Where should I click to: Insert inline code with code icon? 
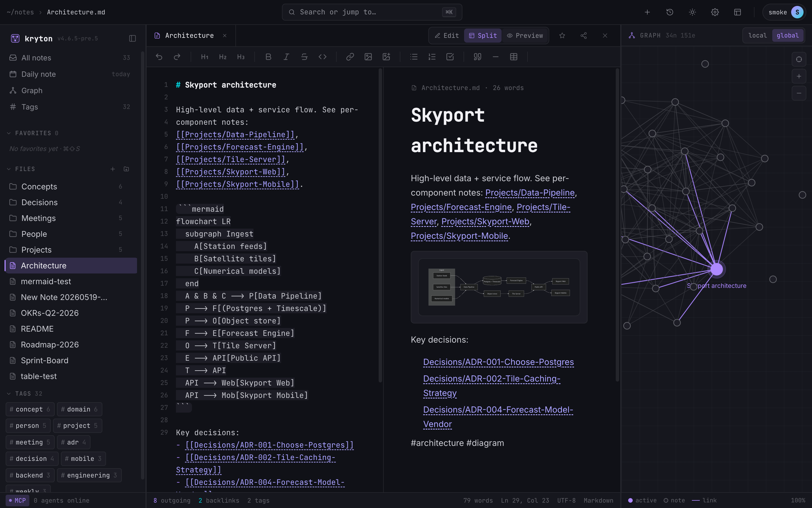pyautogui.click(x=323, y=57)
